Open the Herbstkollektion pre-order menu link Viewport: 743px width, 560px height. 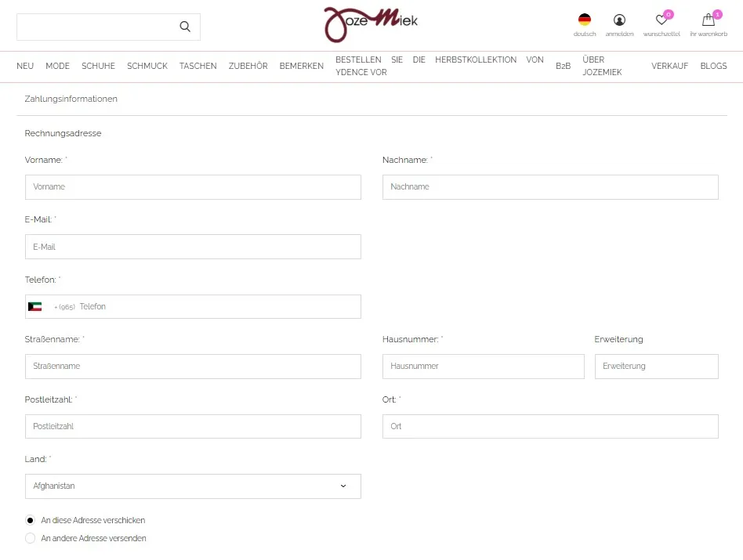(439, 66)
